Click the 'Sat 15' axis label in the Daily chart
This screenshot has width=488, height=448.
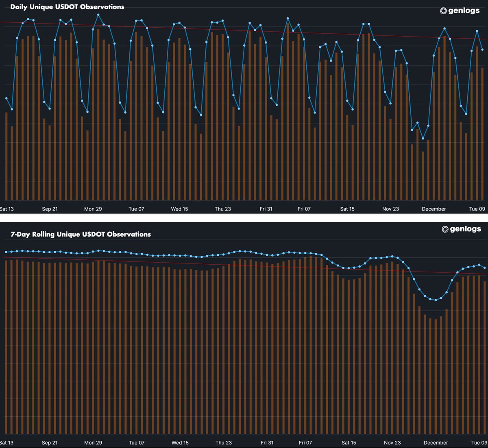(347, 209)
